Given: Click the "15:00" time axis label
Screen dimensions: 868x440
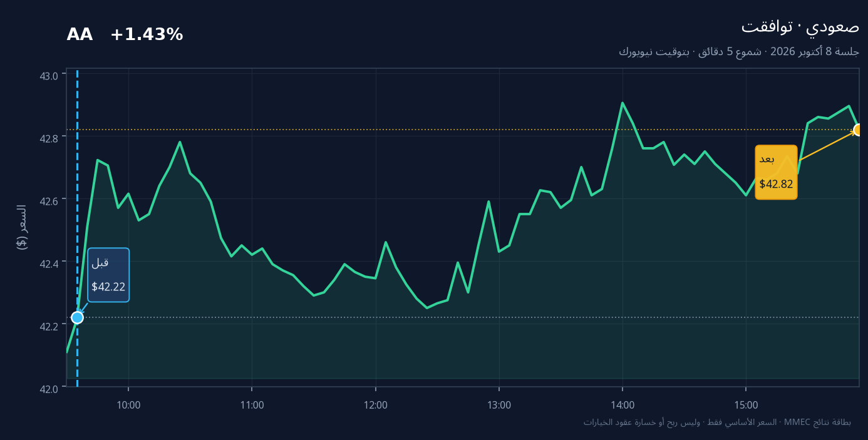Looking at the screenshot, I should pyautogui.click(x=746, y=405).
